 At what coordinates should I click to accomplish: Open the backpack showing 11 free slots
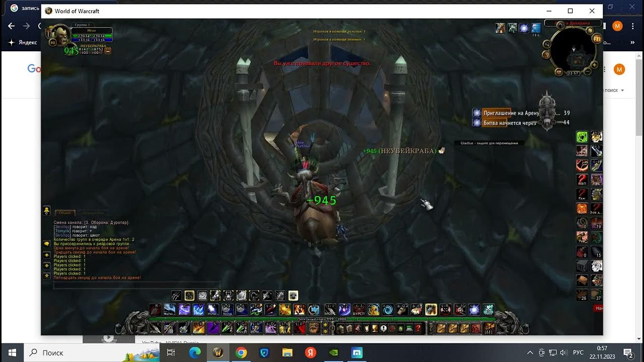click(x=489, y=328)
